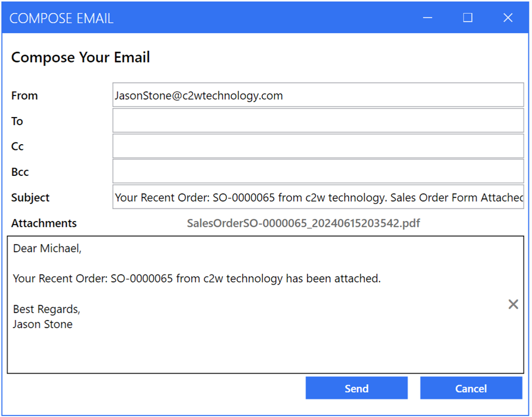This screenshot has height=417, width=532.
Task: Click the From sender address field
Action: (x=318, y=95)
